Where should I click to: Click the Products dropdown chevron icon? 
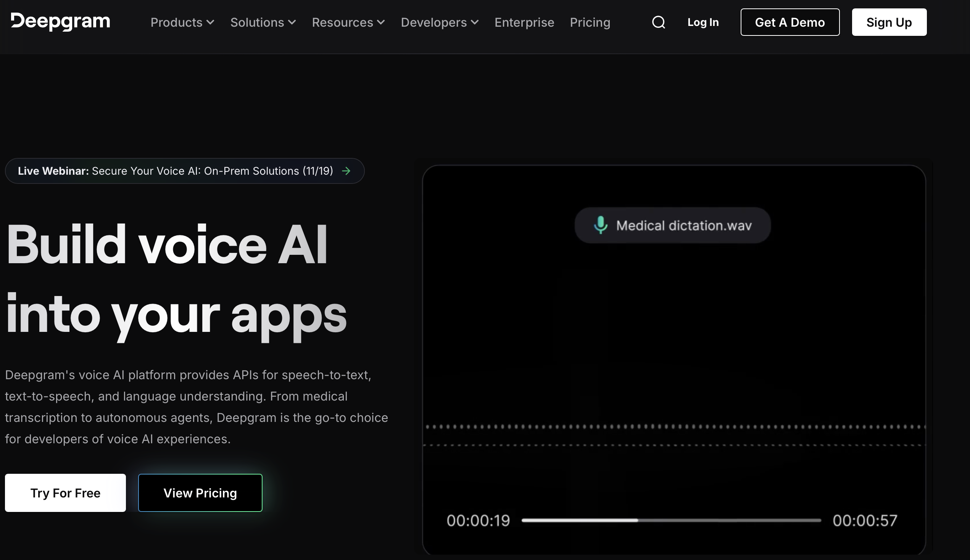click(x=210, y=22)
